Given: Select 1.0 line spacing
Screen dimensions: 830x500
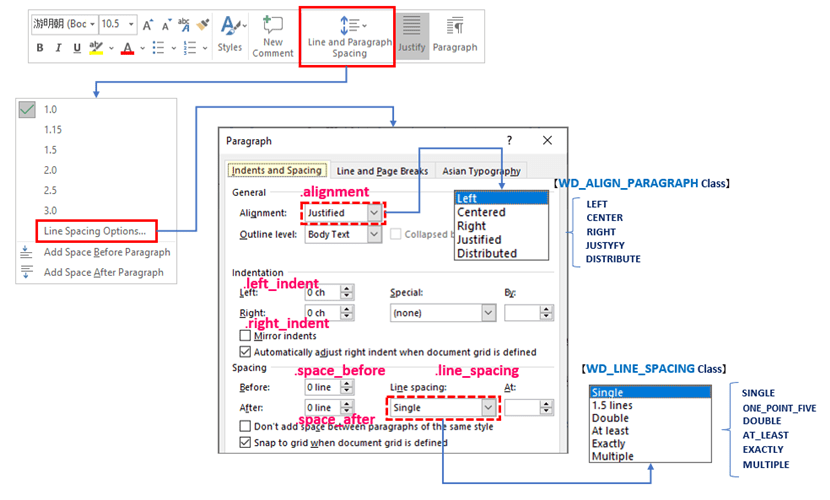Looking at the screenshot, I should pyautogui.click(x=50, y=110).
